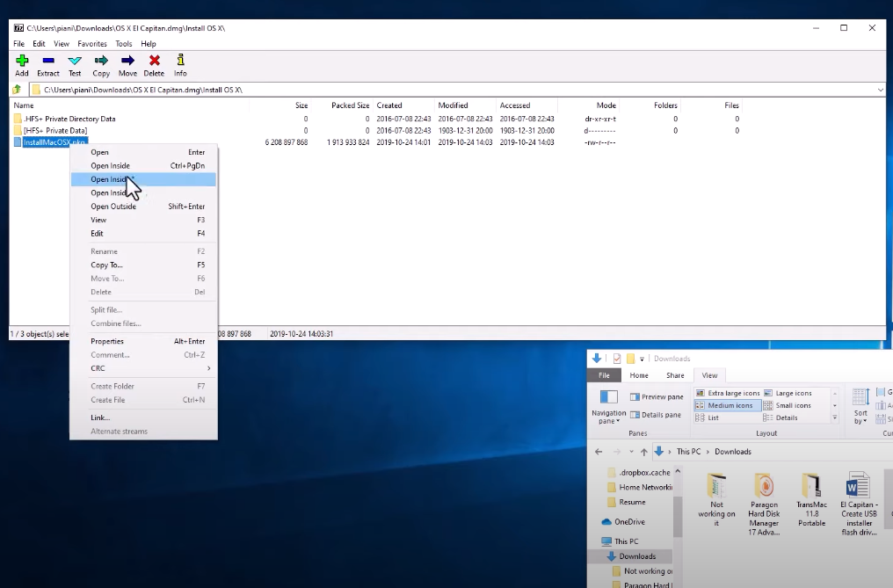Viewport: 893px width, 588px height.
Task: Click the Add toolbar icon in 7-Zip
Action: coord(22,65)
